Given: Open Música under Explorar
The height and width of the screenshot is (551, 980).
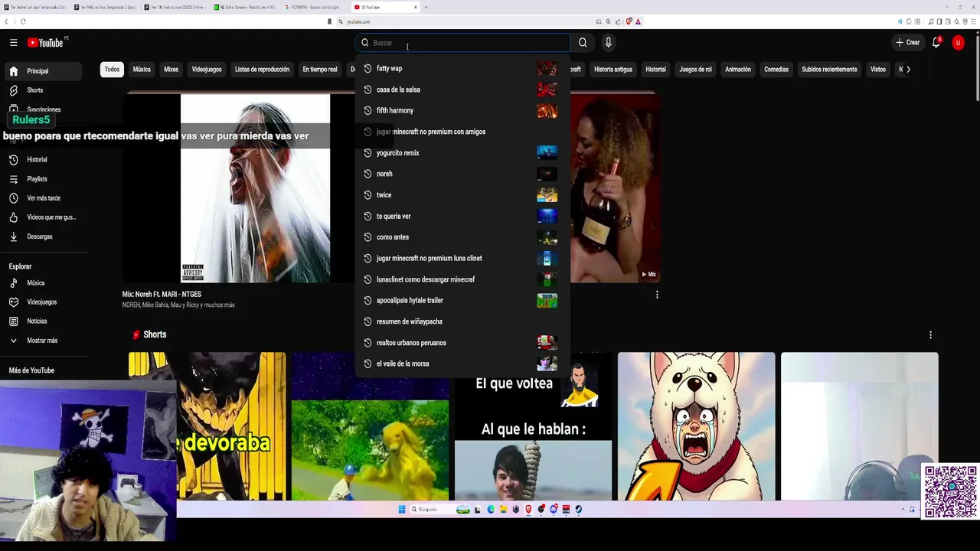Looking at the screenshot, I should [42, 282].
